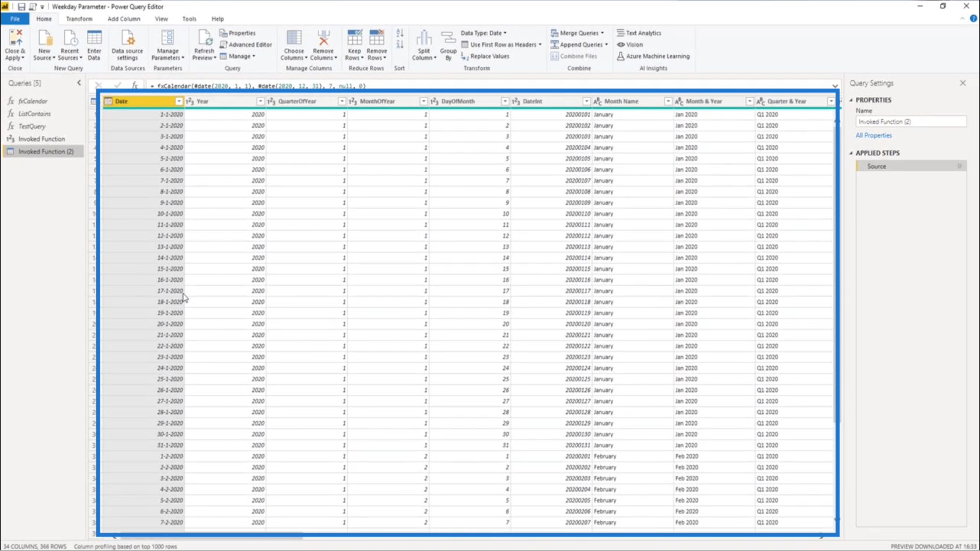Click the Vision AI insight
Viewport: 980px width, 551px height.
coord(630,45)
